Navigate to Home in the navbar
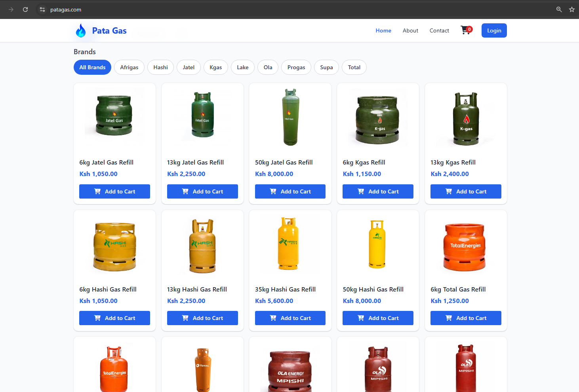Viewport: 579px width, 392px height. point(383,30)
